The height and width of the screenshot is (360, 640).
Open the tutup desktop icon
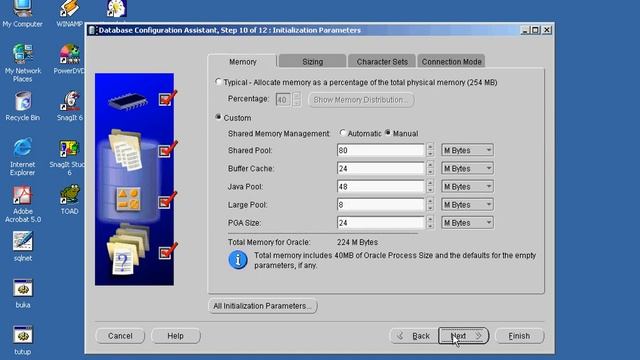coord(22,340)
